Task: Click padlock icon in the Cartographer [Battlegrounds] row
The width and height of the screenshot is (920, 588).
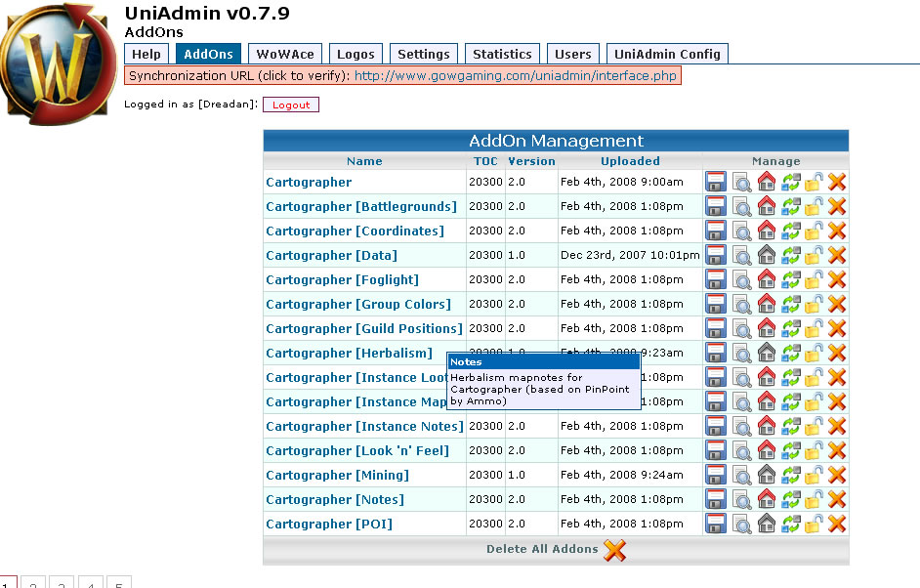Action: 814,206
